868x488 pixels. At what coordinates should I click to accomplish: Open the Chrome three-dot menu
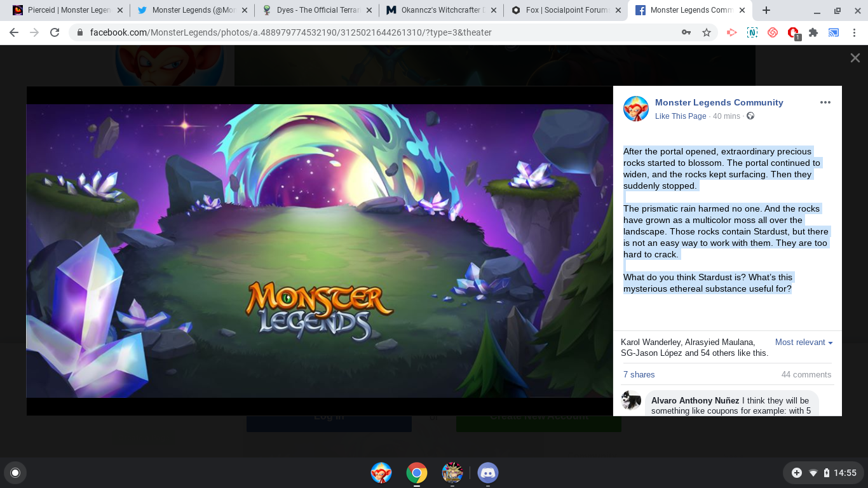[854, 32]
